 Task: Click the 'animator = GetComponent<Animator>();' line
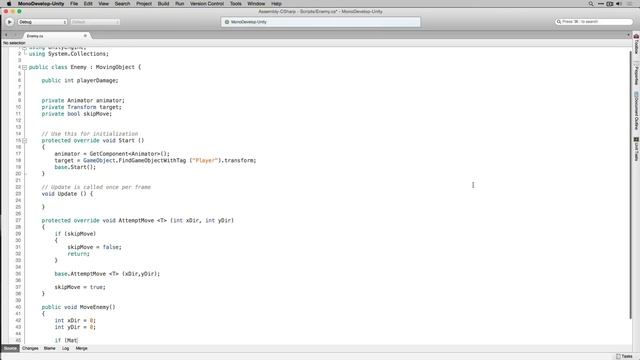pos(112,154)
